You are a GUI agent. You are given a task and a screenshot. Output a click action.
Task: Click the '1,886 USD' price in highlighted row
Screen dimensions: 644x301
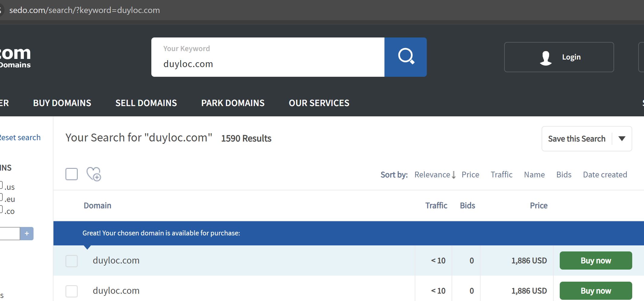(x=529, y=261)
